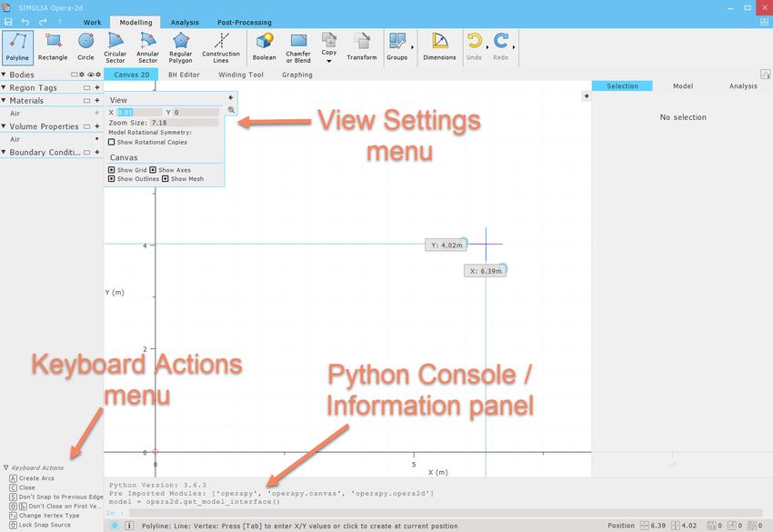Collapse the Materials section
This screenshot has height=532, width=773.
pos(4,100)
